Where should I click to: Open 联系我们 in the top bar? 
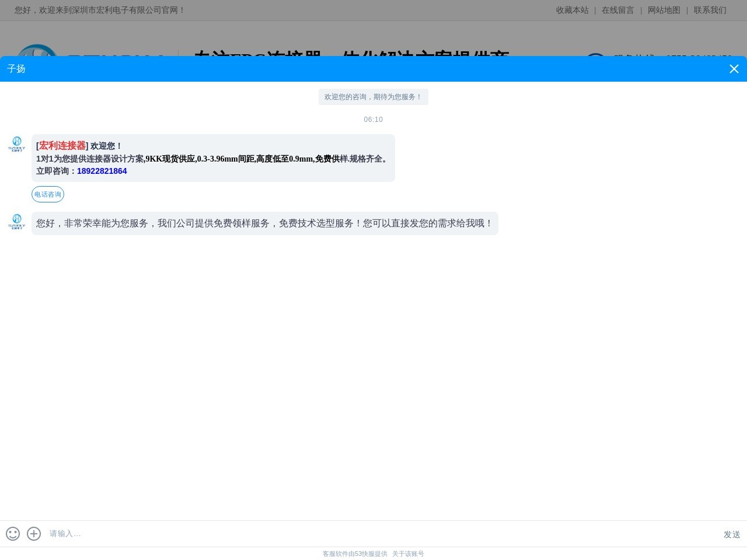(x=710, y=10)
